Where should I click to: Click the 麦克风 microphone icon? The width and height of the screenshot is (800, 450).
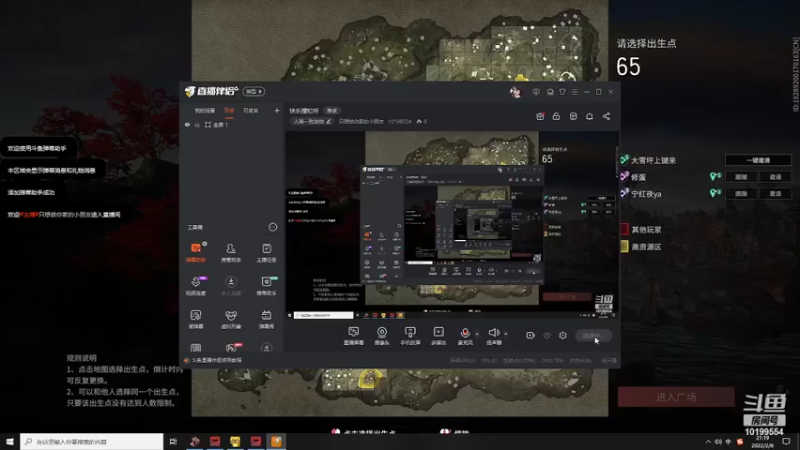click(465, 333)
